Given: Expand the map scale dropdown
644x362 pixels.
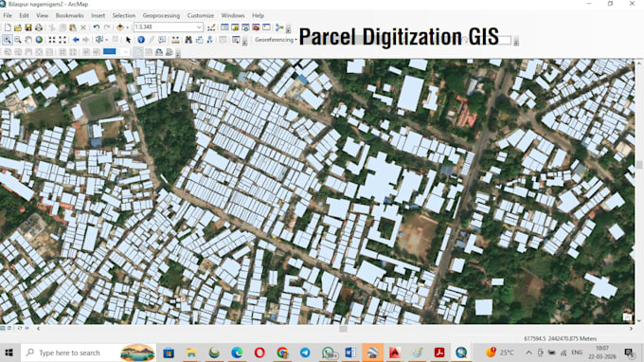Looking at the screenshot, I should click(199, 27).
